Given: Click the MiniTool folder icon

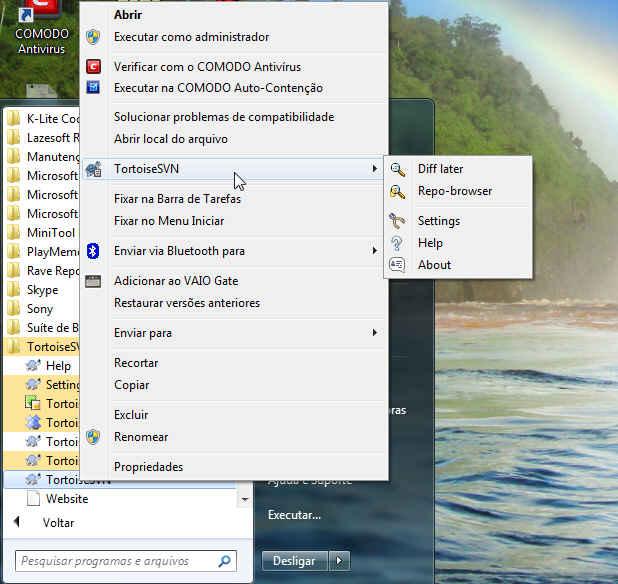Looking at the screenshot, I should 14,232.
